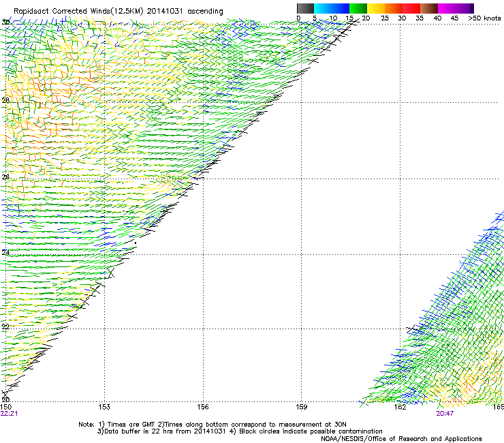The height and width of the screenshot is (443, 504).
Task: Click the longitude label 156
Action: (203, 407)
